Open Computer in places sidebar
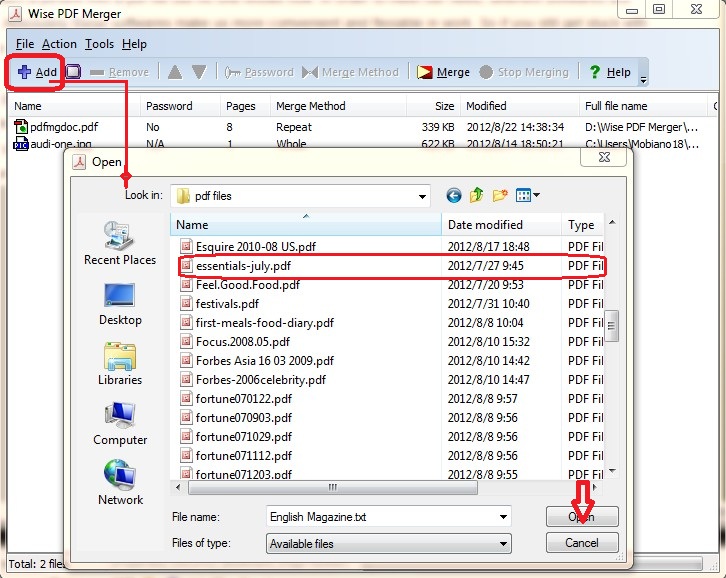This screenshot has height=578, width=726. pyautogui.click(x=120, y=424)
